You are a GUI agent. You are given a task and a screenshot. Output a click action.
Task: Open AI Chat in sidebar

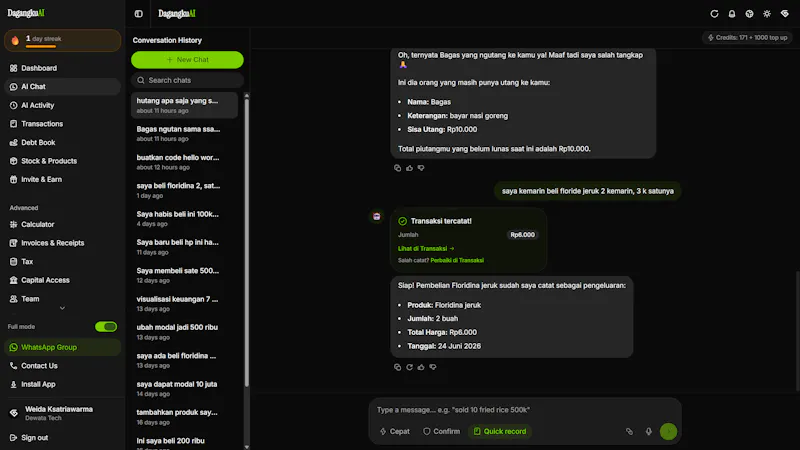[62, 87]
